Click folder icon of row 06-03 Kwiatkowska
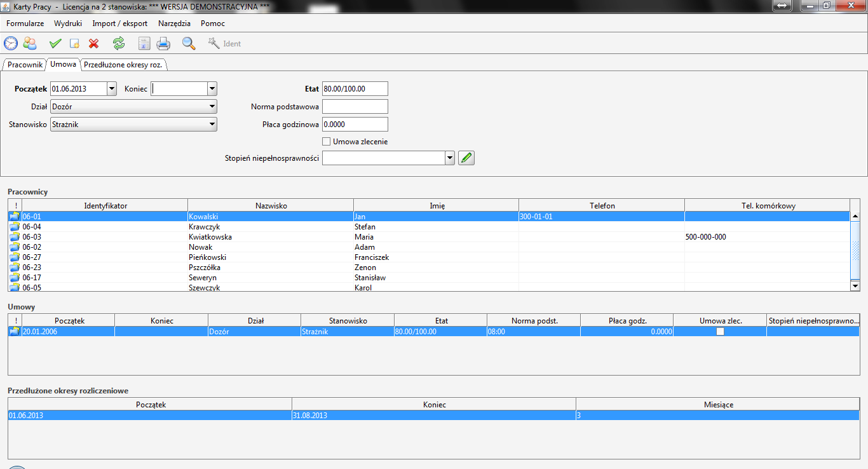868x469 pixels. tap(15, 237)
